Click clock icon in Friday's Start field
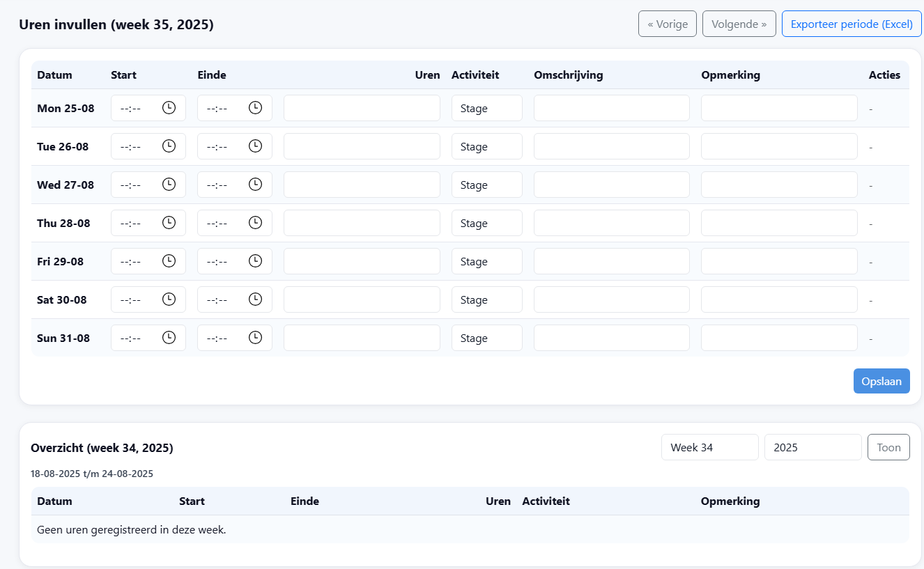This screenshot has height=569, width=924. [x=169, y=261]
